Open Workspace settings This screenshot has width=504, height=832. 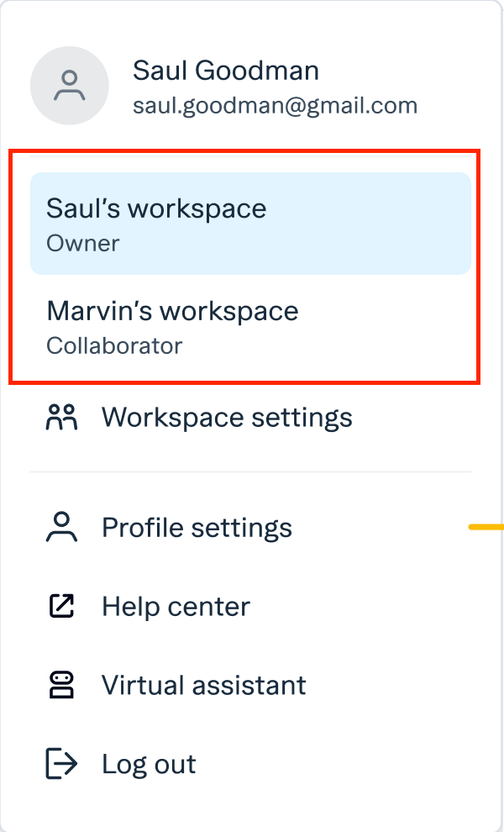[250, 417]
